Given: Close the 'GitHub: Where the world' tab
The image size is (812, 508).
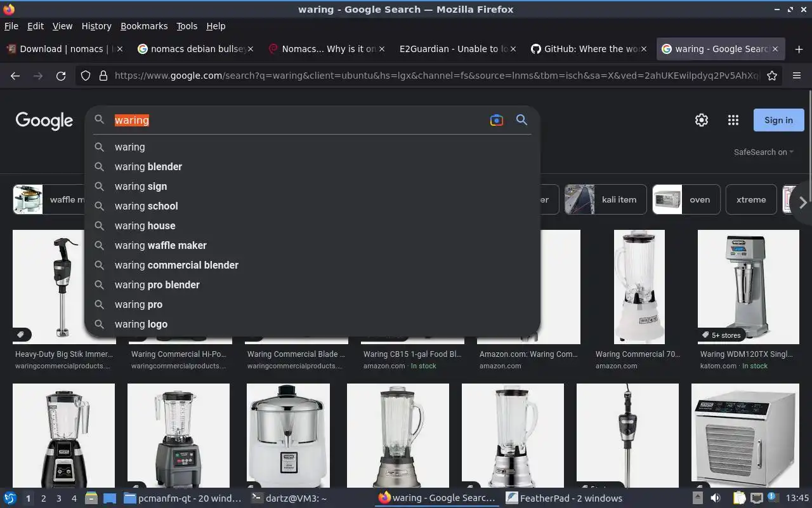Looking at the screenshot, I should click(x=644, y=49).
